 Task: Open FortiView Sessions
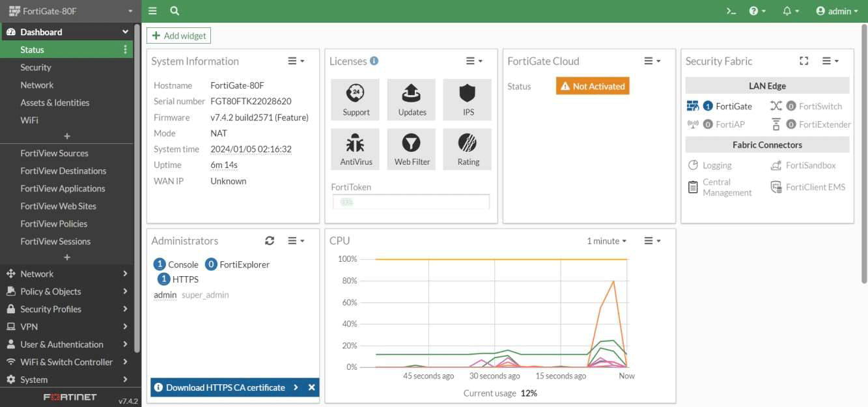(55, 241)
